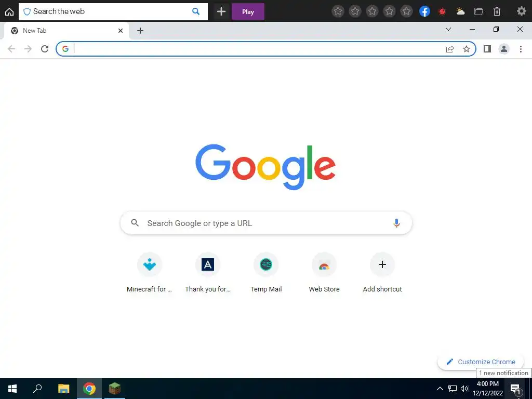
Task: Open the home icon in top toolbar
Action: pos(9,11)
